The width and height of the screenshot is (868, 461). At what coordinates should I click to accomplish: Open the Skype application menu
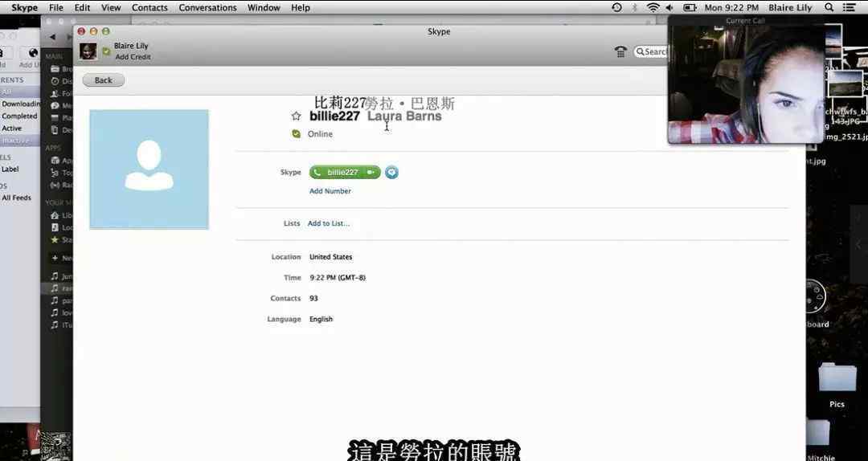pos(24,8)
